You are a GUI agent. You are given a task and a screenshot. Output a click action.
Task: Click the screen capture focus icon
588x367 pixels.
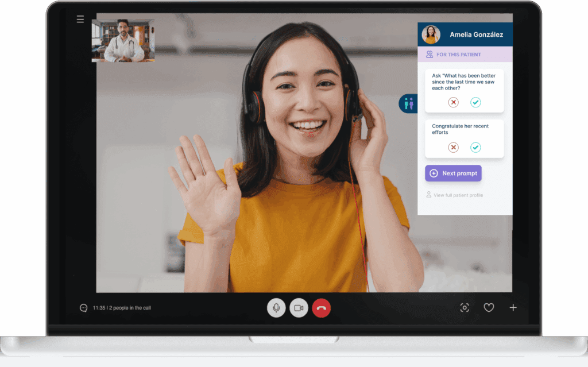point(465,308)
